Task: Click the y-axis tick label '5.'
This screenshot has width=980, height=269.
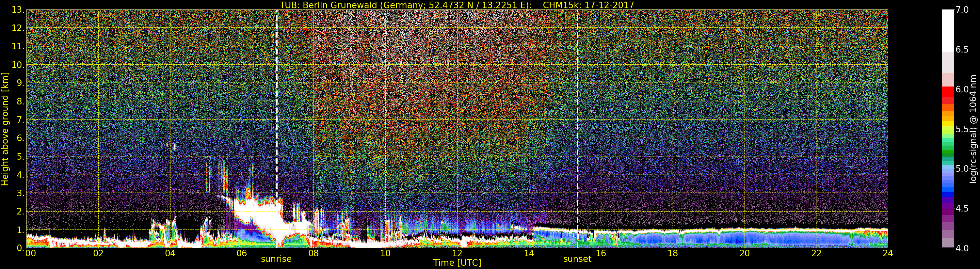Action: pos(20,156)
